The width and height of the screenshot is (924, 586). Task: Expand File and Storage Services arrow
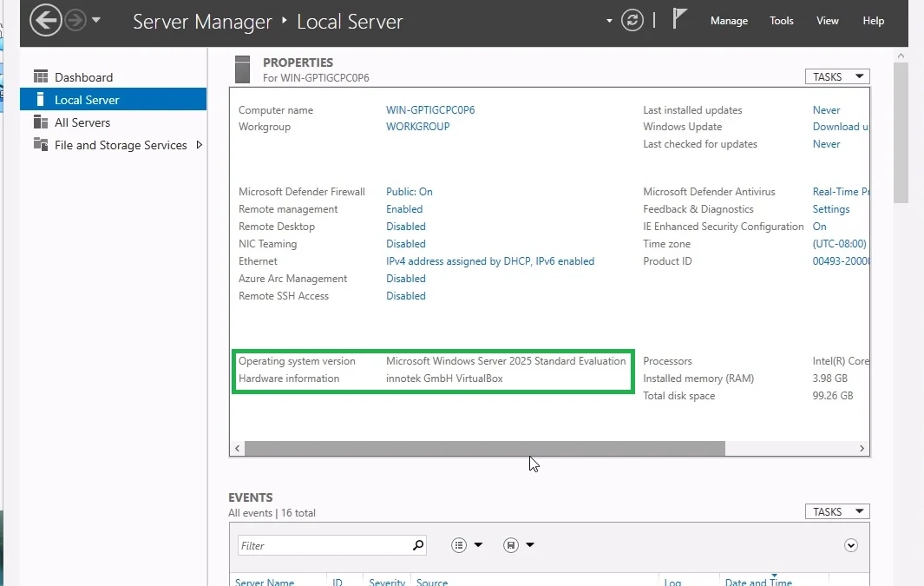tap(200, 145)
